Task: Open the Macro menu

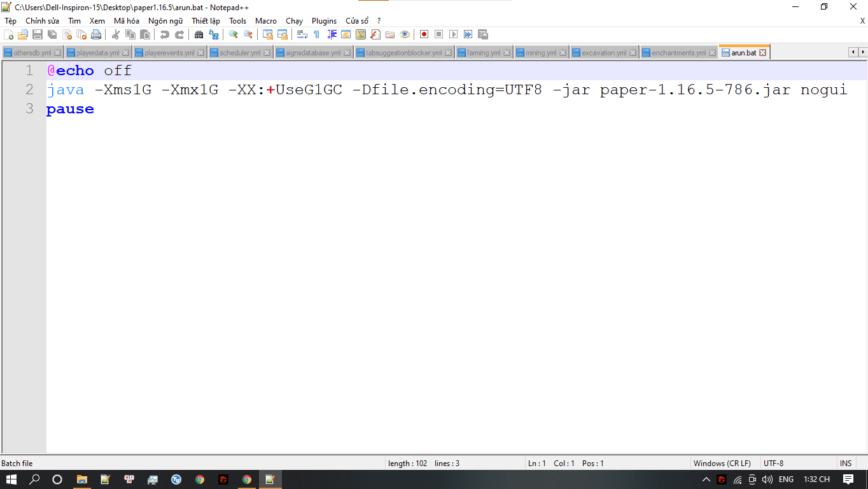Action: [x=266, y=21]
